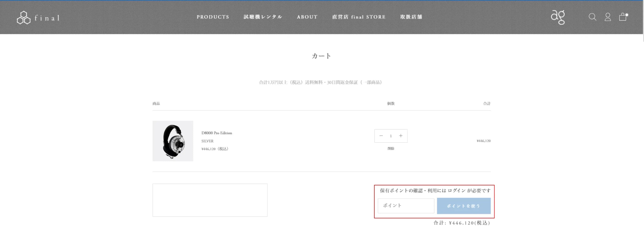The width and height of the screenshot is (644, 240).
Task: Open the shopping bag cart icon
Action: click(x=623, y=17)
